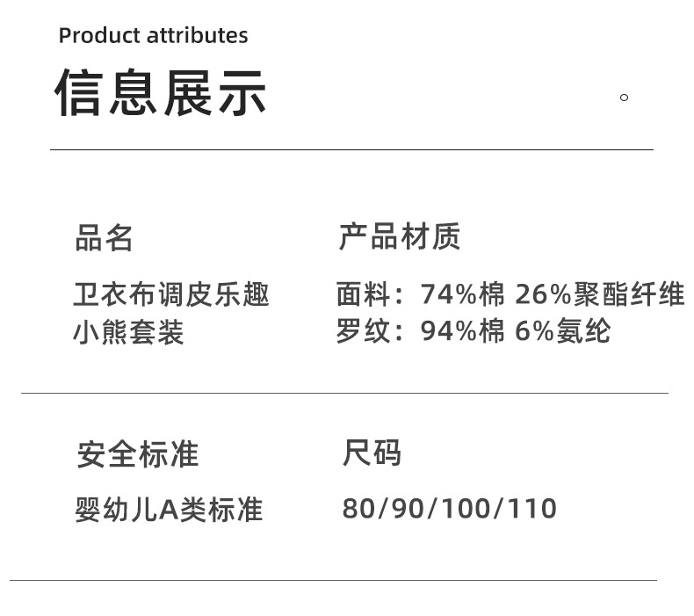Click the 74%棉 fabric value
The image size is (694, 616).
coord(463,294)
